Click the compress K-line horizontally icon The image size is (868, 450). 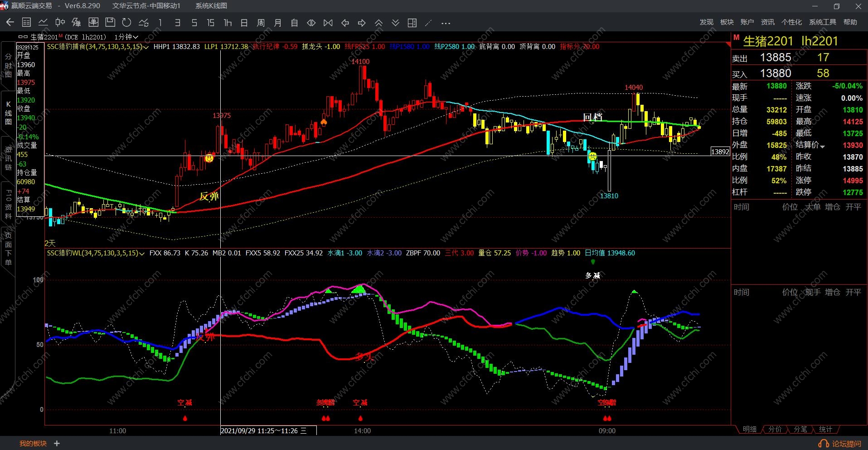[328, 23]
